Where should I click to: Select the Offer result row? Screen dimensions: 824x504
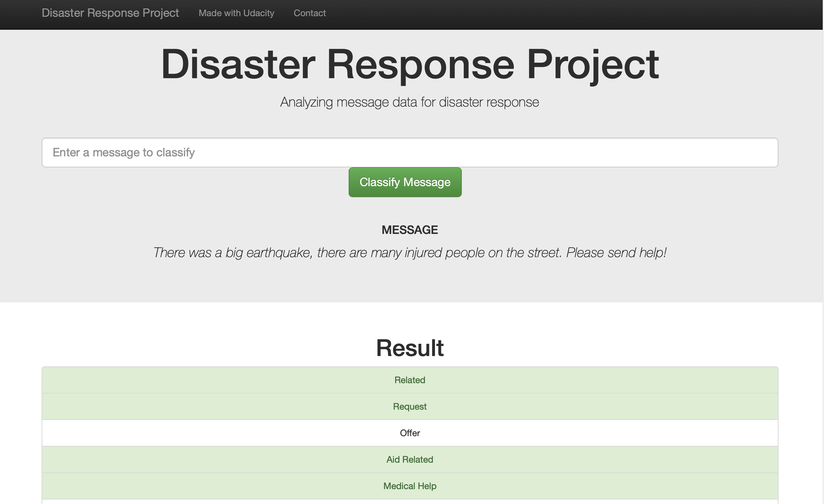[410, 433]
